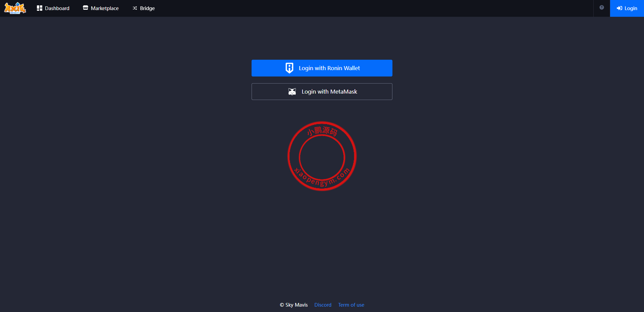Click the Chinese characters atop the red stamp
This screenshot has height=312, width=644.
tap(322, 131)
